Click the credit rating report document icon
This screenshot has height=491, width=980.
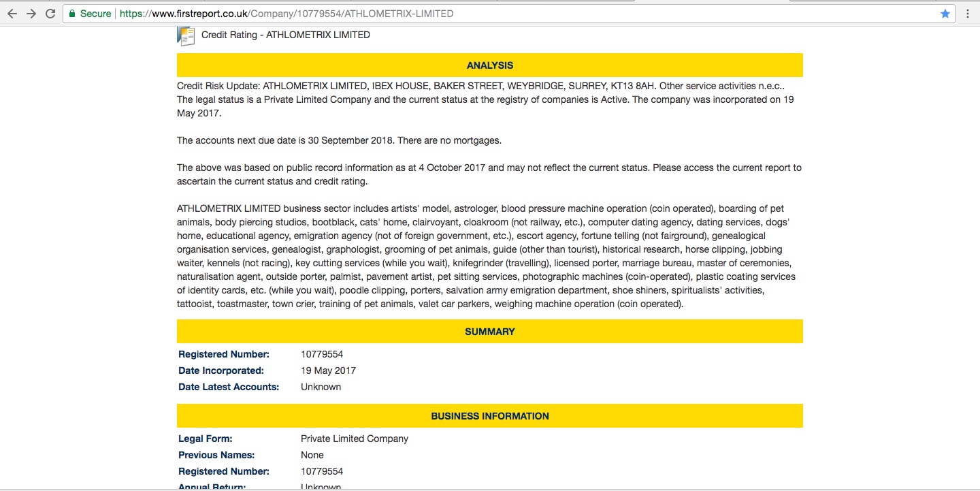(186, 35)
